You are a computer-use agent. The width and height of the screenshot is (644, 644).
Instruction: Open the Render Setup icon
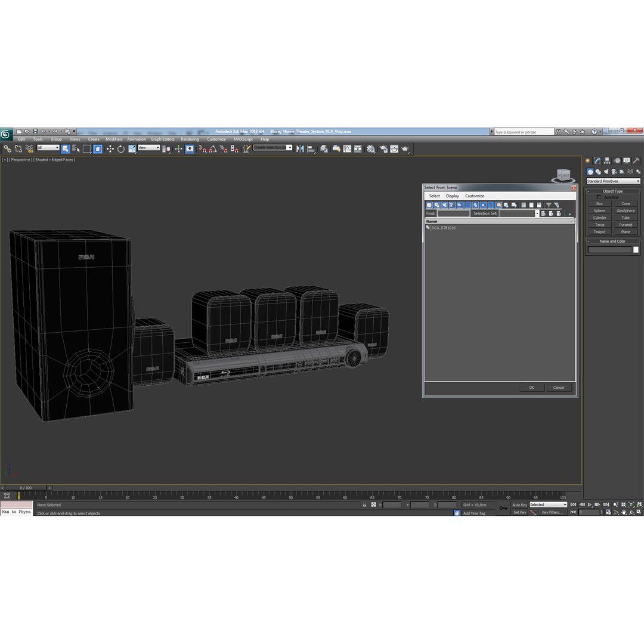[383, 148]
